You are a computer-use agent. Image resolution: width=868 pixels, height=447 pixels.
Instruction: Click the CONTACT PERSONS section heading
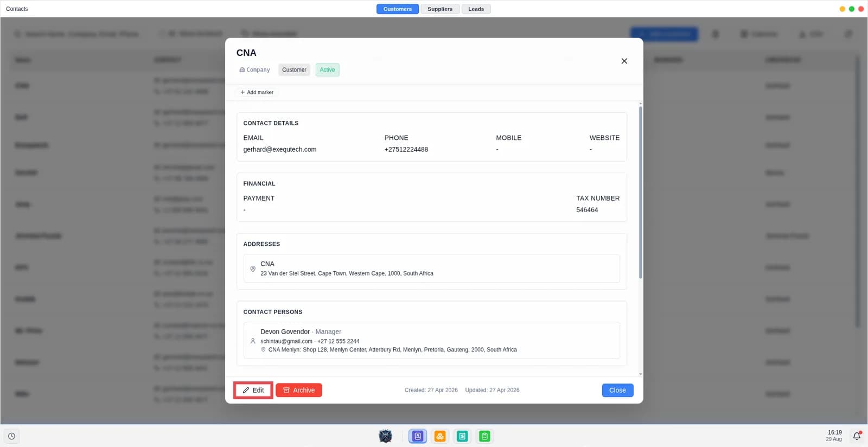coord(273,312)
